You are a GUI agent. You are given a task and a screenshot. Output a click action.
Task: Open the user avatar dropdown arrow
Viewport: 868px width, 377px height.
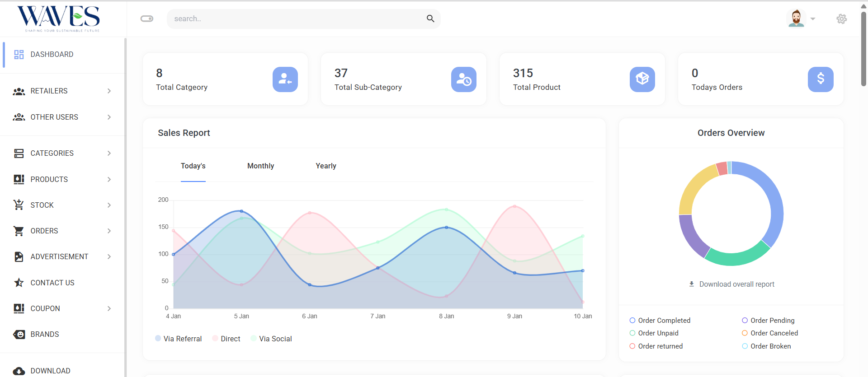(x=813, y=19)
